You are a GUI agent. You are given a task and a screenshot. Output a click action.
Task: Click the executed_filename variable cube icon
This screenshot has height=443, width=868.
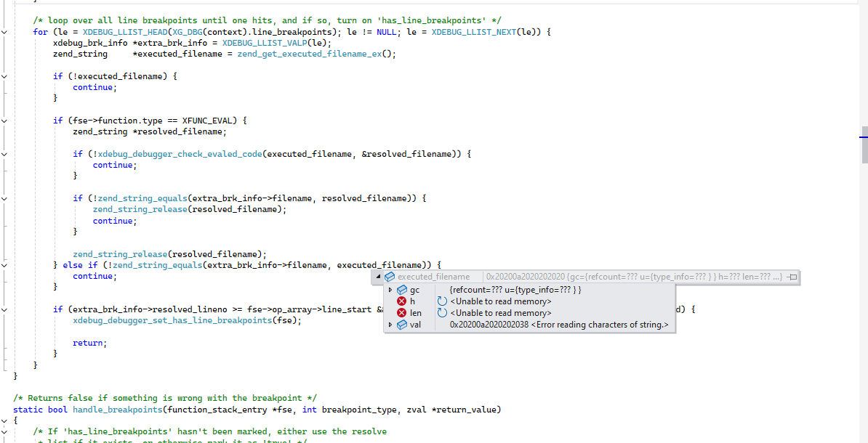390,277
